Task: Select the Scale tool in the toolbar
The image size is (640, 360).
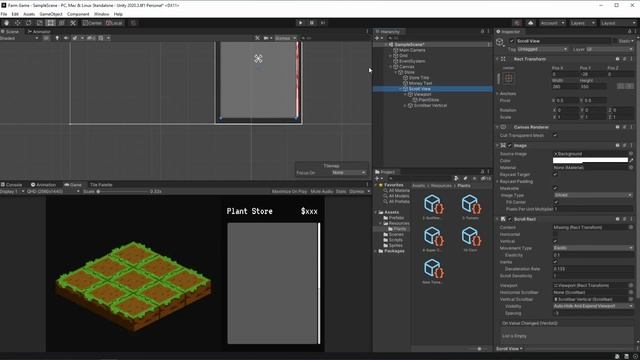Action: point(40,23)
